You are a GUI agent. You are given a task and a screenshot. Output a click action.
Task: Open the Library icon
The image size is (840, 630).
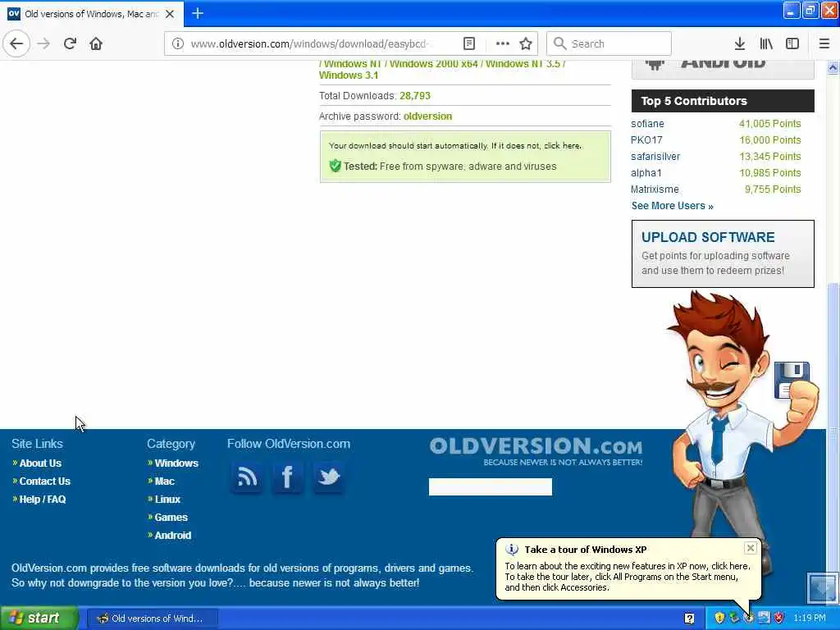[766, 43]
